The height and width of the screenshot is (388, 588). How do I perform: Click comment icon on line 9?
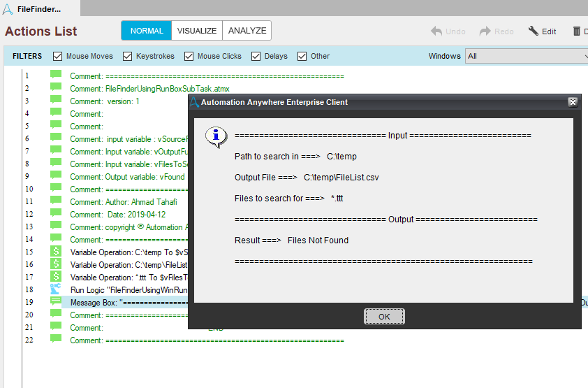(56, 175)
